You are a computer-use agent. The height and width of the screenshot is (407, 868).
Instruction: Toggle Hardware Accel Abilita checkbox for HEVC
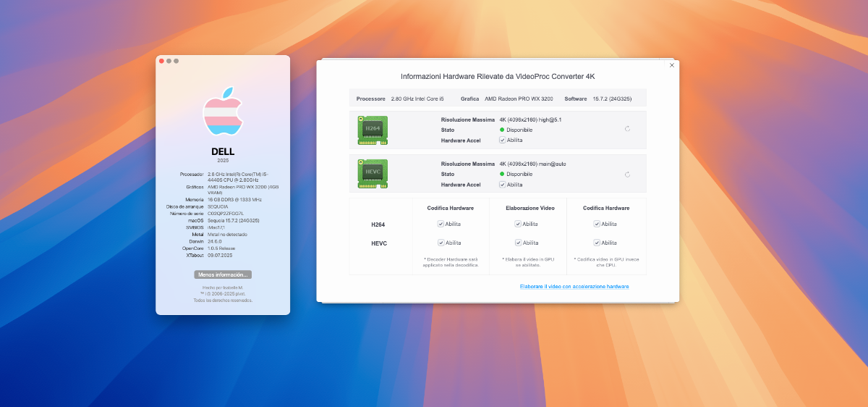[502, 185]
